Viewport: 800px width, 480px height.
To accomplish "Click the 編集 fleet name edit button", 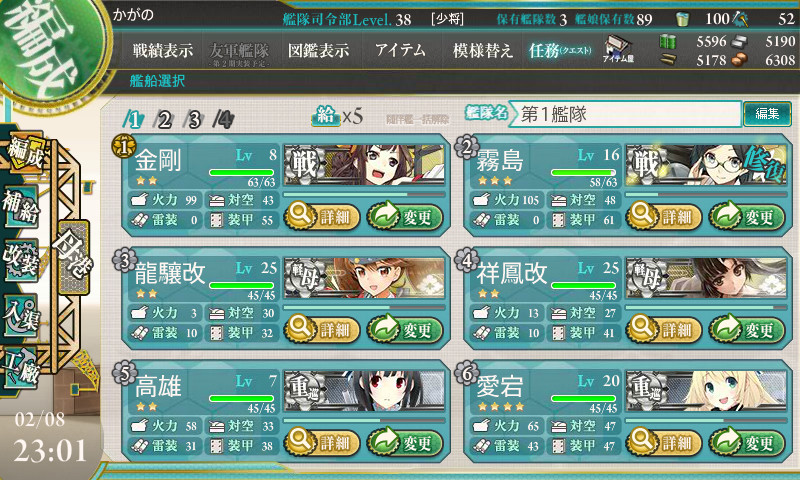I will click(x=767, y=113).
